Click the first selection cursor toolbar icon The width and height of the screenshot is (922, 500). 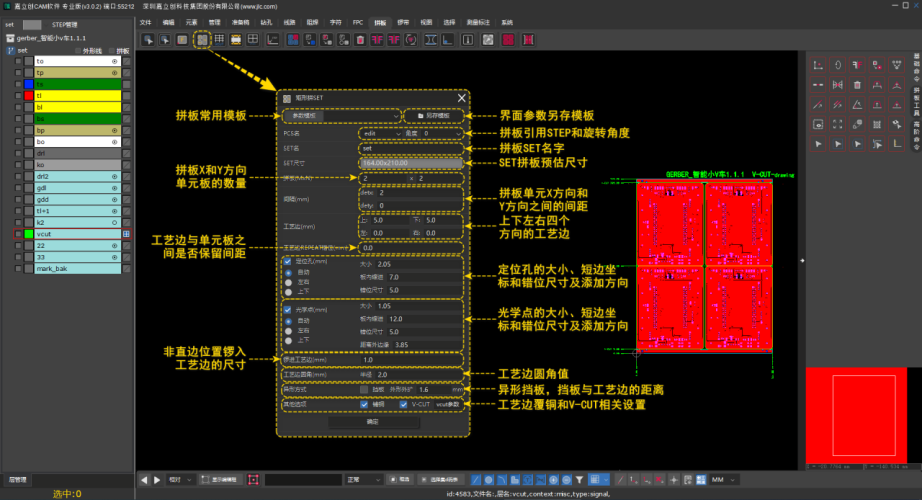click(148, 40)
